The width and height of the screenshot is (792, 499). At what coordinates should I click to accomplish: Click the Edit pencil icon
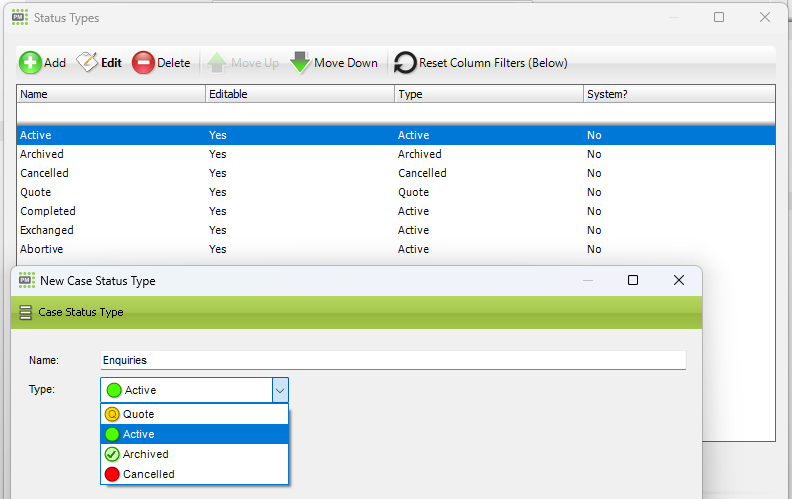click(87, 62)
